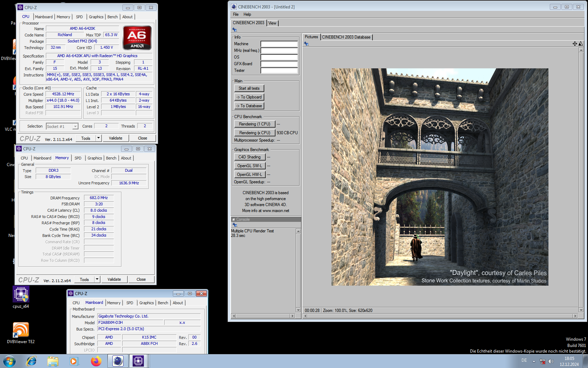The width and height of the screenshot is (588, 368).
Task: Click the triangle icon beside move cross
Action: [581, 43]
